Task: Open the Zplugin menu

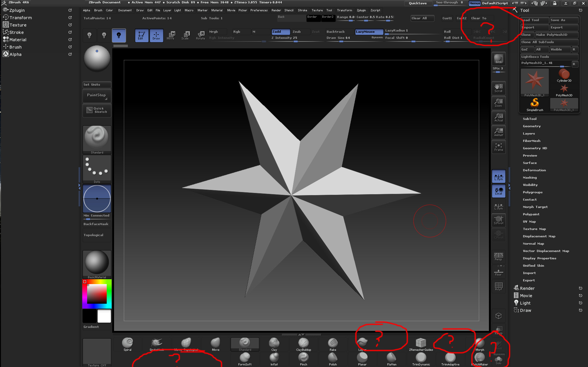Action: (361, 10)
